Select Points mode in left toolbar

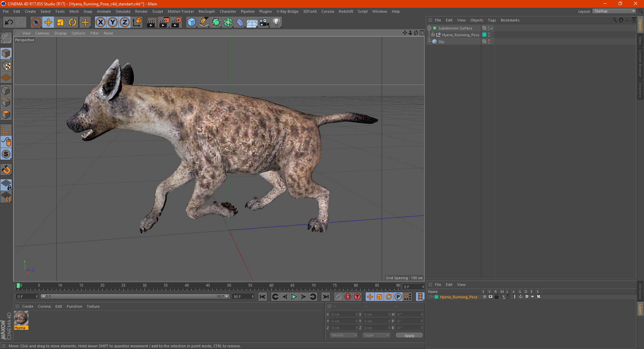coord(6,90)
